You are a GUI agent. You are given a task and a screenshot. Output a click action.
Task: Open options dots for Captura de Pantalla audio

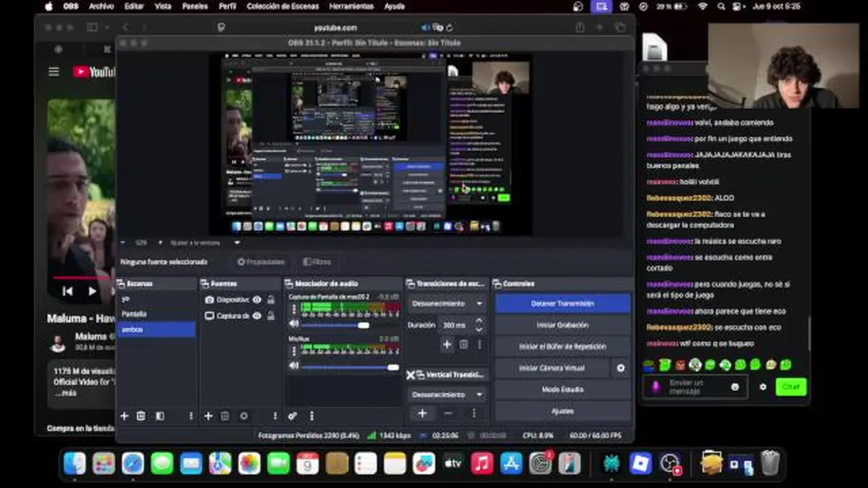pos(294,310)
